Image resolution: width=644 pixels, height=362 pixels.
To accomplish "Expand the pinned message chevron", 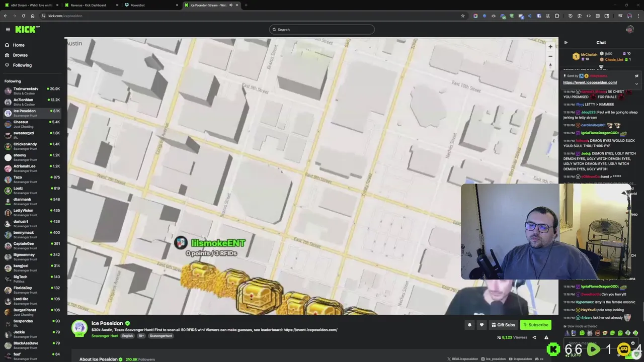I will pyautogui.click(x=636, y=83).
